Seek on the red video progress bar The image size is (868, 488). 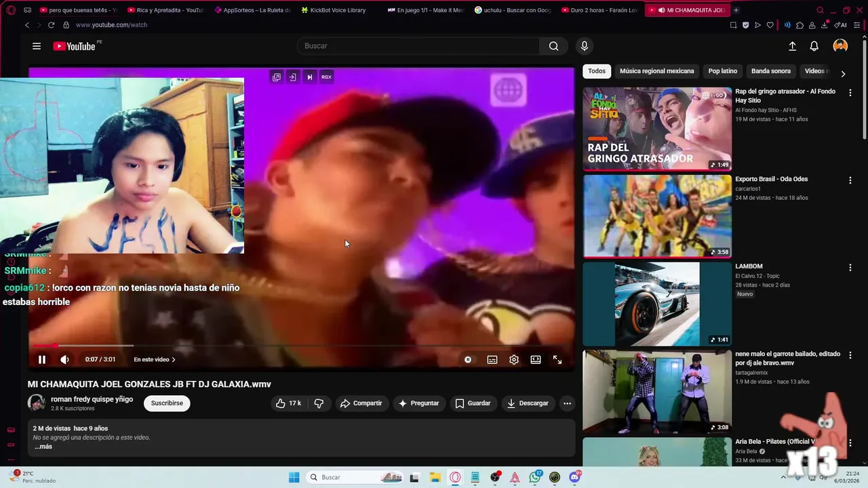[302, 346]
